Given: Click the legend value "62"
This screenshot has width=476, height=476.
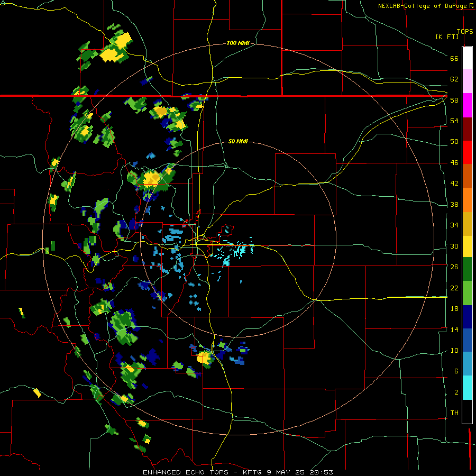Looking at the screenshot, I should click(454, 79).
